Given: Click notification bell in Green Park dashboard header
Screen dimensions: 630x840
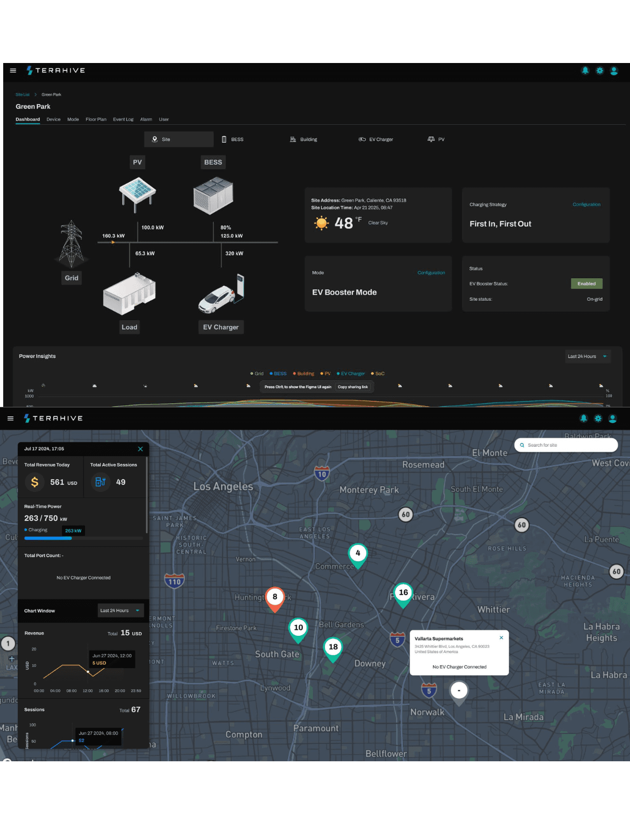Looking at the screenshot, I should point(585,70).
